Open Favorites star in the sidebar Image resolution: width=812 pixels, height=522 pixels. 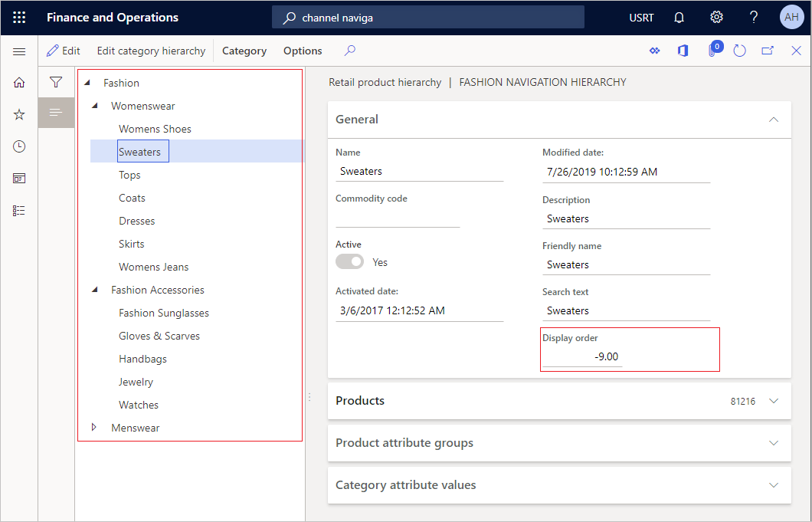click(x=19, y=114)
